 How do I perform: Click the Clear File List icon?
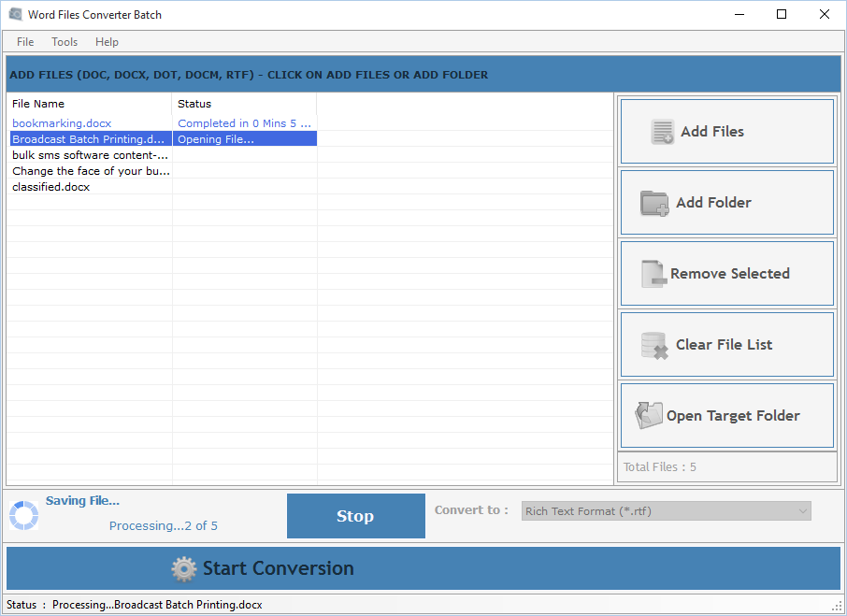(x=654, y=344)
